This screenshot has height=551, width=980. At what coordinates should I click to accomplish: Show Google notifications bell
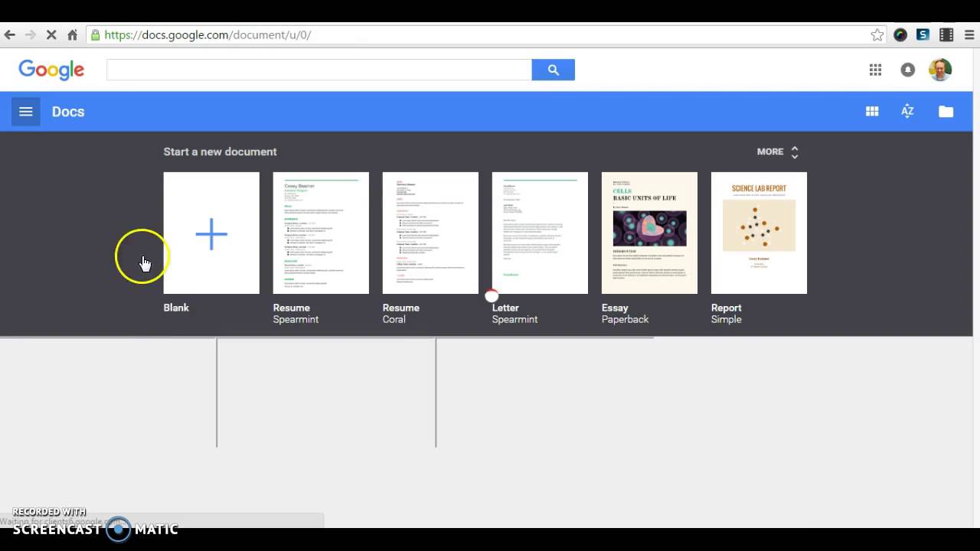907,70
